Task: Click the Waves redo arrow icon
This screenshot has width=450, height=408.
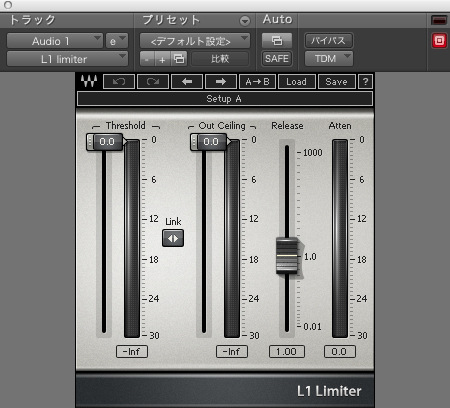Action: 153,82
